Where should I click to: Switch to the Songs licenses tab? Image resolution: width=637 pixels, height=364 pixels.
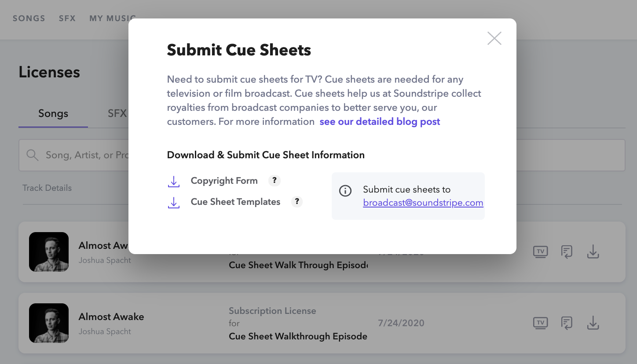point(53,113)
